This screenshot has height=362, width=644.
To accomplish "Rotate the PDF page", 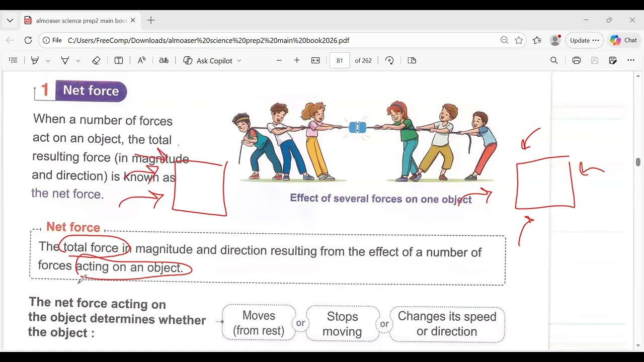I will pos(389,60).
